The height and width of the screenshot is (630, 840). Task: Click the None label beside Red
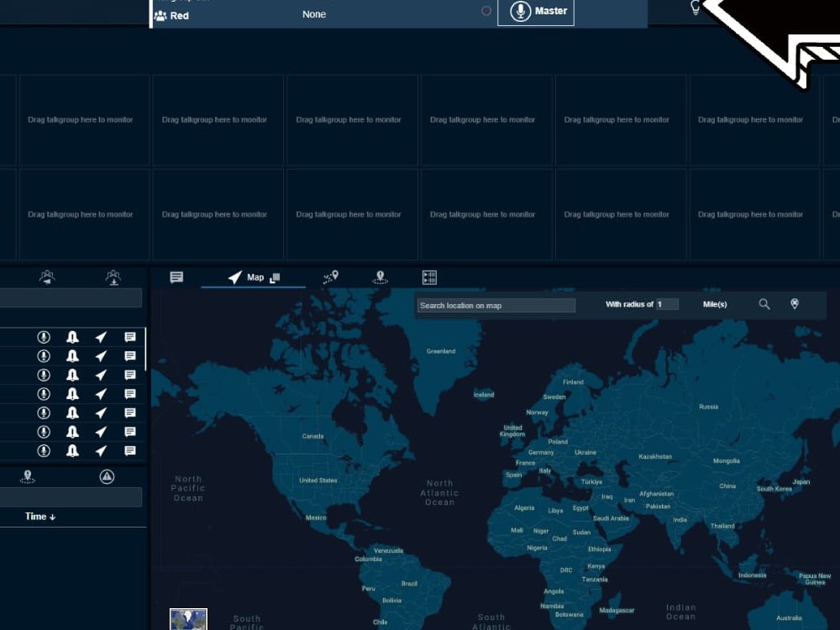[314, 14]
